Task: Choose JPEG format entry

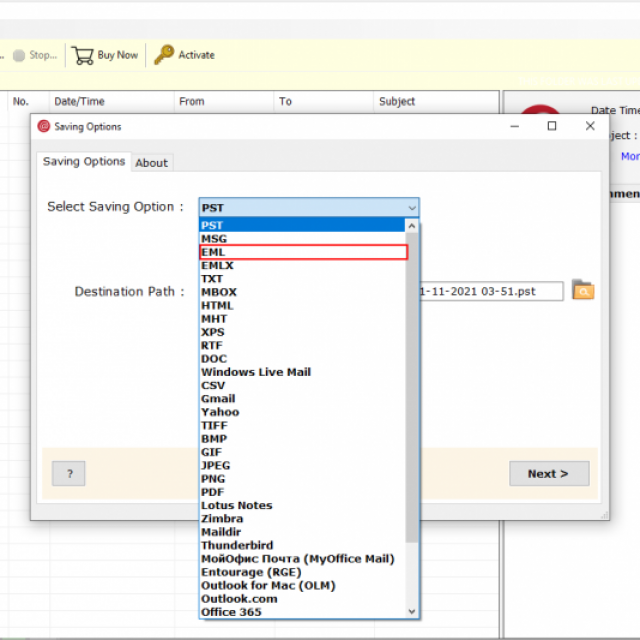Action: click(x=302, y=466)
